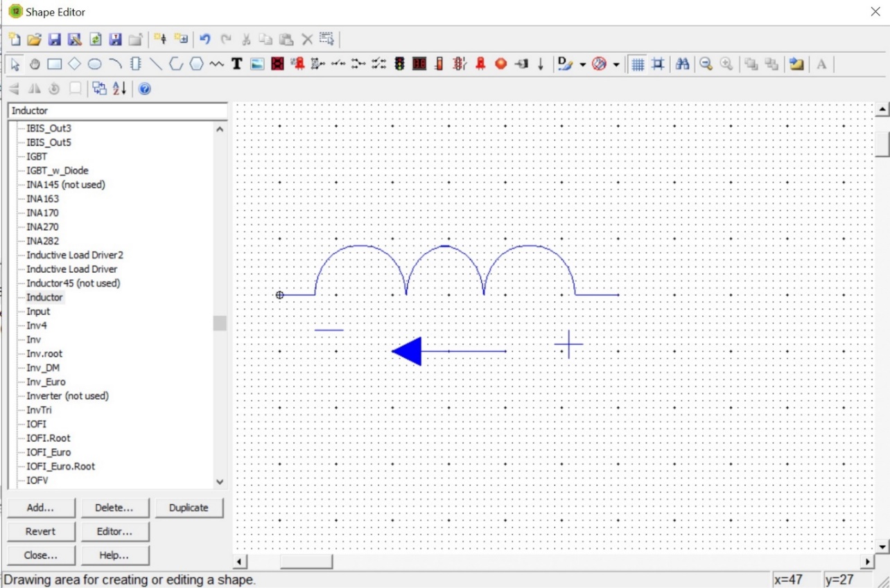Select Inv.root in the shape list
Viewport: 890px width, 588px height.
(x=44, y=354)
